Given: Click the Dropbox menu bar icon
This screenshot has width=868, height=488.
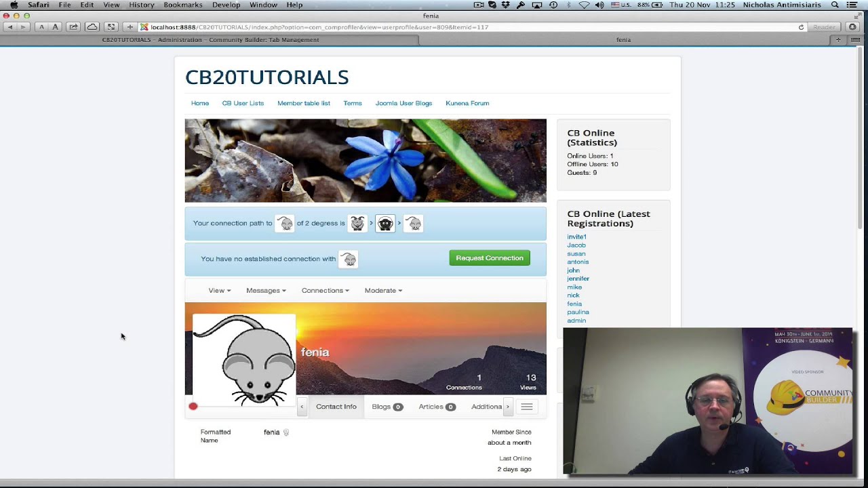Looking at the screenshot, I should pyautogui.click(x=506, y=5).
